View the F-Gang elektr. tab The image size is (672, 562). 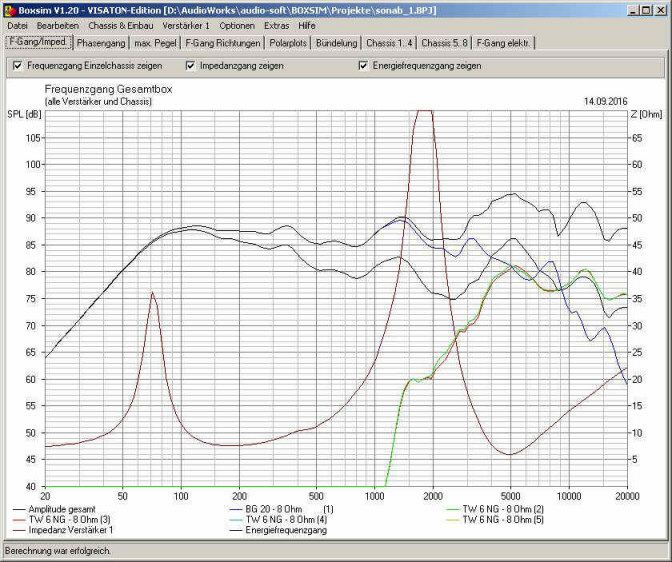click(x=504, y=43)
